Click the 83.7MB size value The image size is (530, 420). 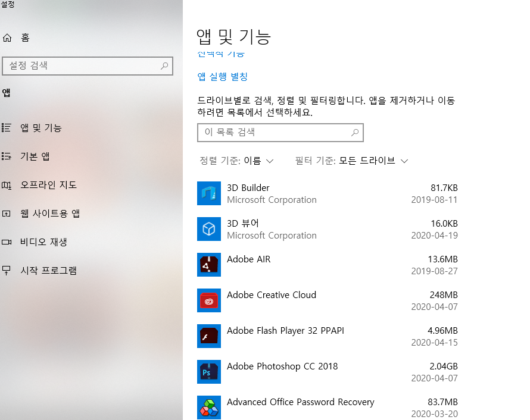point(442,402)
